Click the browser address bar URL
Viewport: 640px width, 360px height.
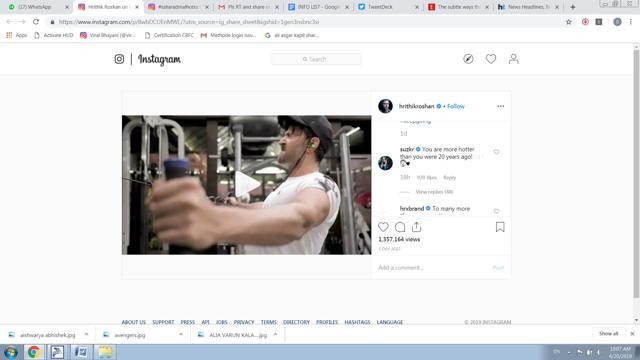click(x=189, y=22)
